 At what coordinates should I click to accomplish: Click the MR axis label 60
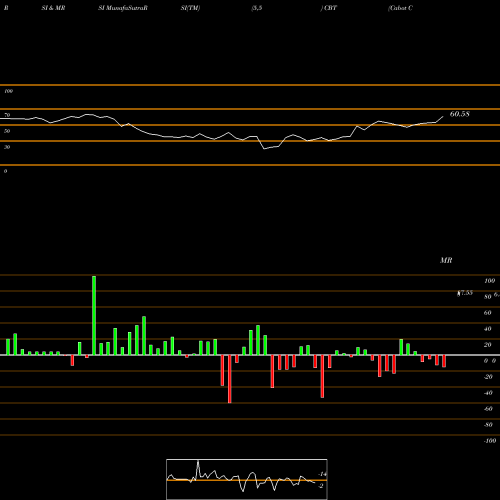(x=488, y=313)
